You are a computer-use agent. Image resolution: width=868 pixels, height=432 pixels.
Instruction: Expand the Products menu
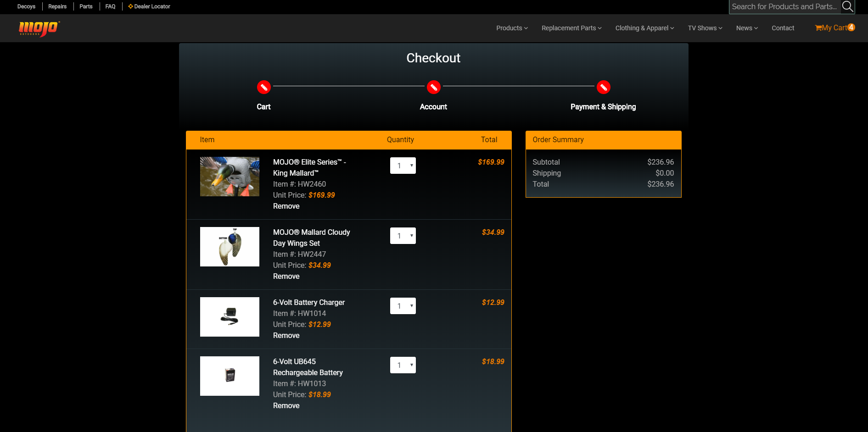pos(512,28)
